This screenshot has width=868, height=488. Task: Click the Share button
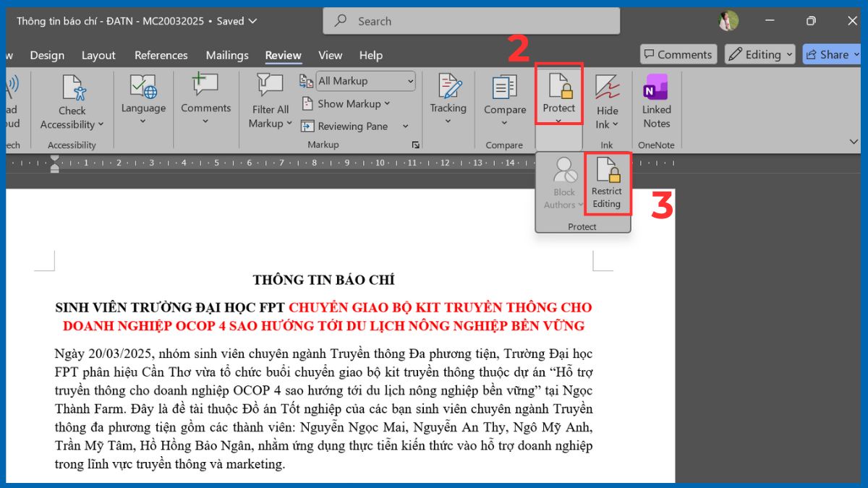(x=830, y=53)
